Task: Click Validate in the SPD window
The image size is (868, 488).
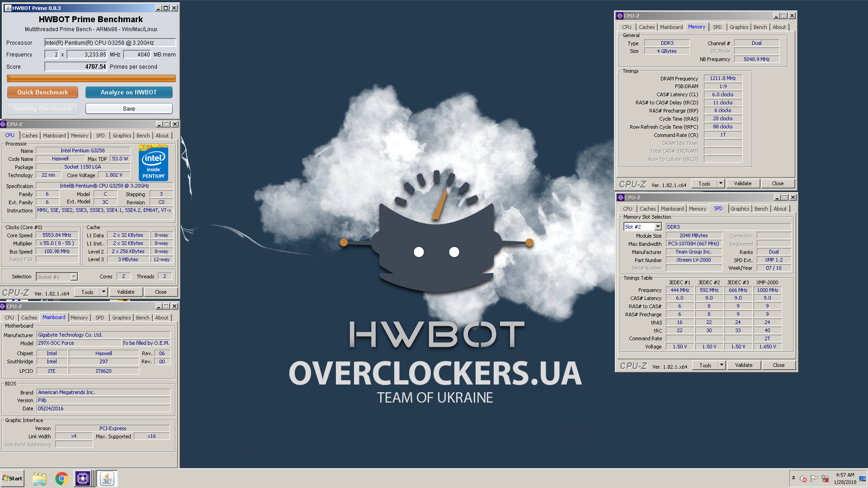Action: click(x=744, y=365)
